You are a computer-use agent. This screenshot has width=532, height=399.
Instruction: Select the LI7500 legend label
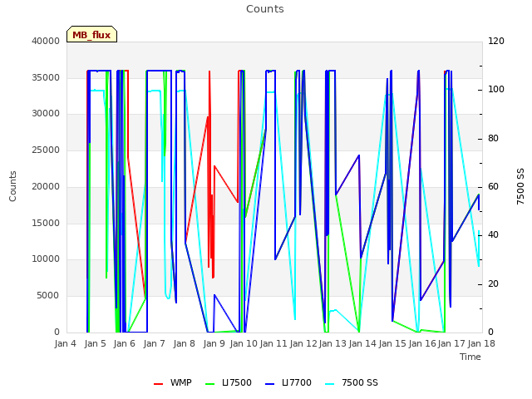click(x=237, y=382)
